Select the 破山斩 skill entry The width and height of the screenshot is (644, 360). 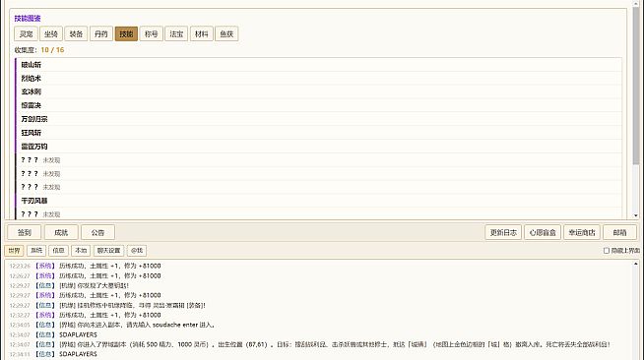318,65
